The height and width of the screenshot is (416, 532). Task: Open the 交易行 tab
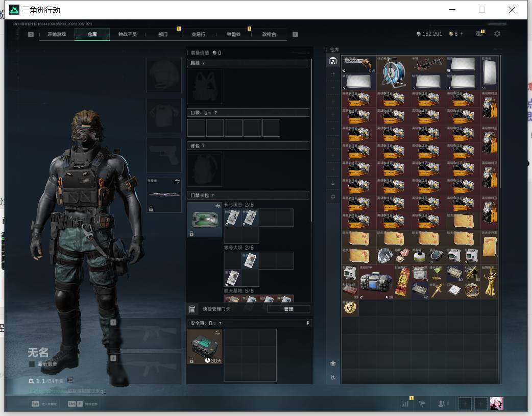pyautogui.click(x=198, y=34)
